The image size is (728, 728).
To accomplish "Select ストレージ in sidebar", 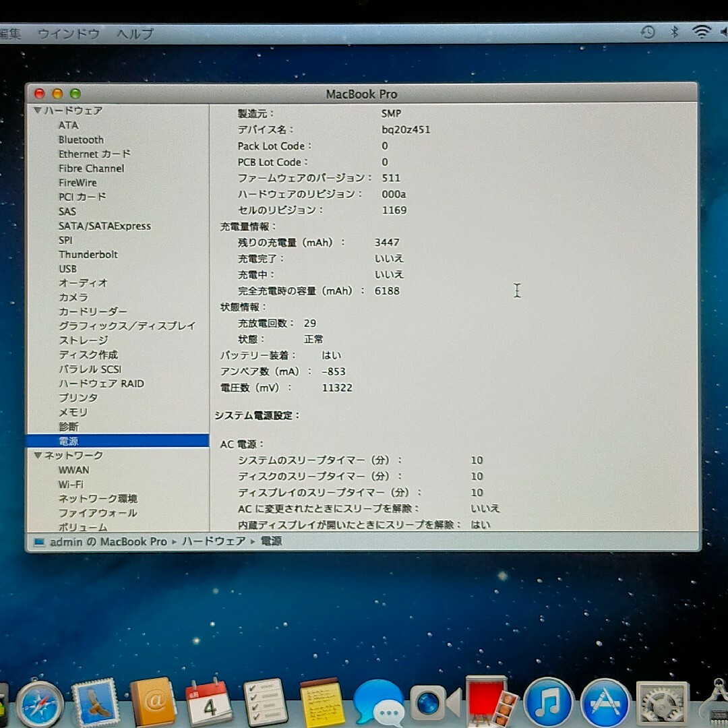I will [x=83, y=340].
